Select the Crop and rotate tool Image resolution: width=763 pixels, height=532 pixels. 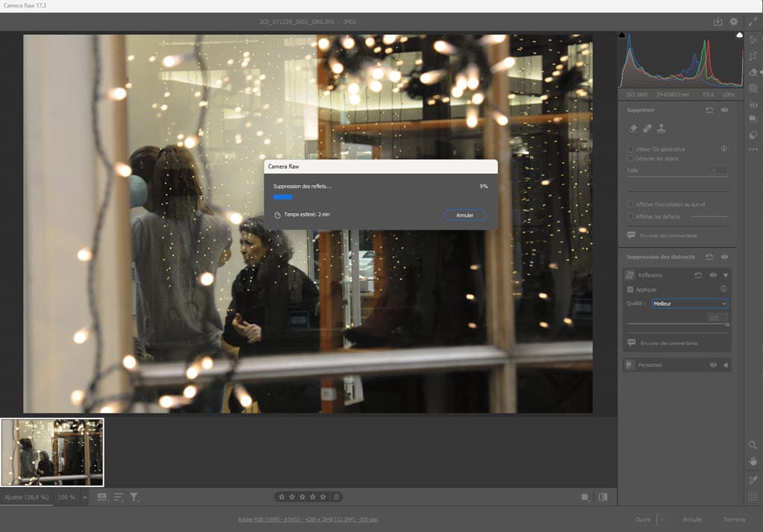(753, 57)
